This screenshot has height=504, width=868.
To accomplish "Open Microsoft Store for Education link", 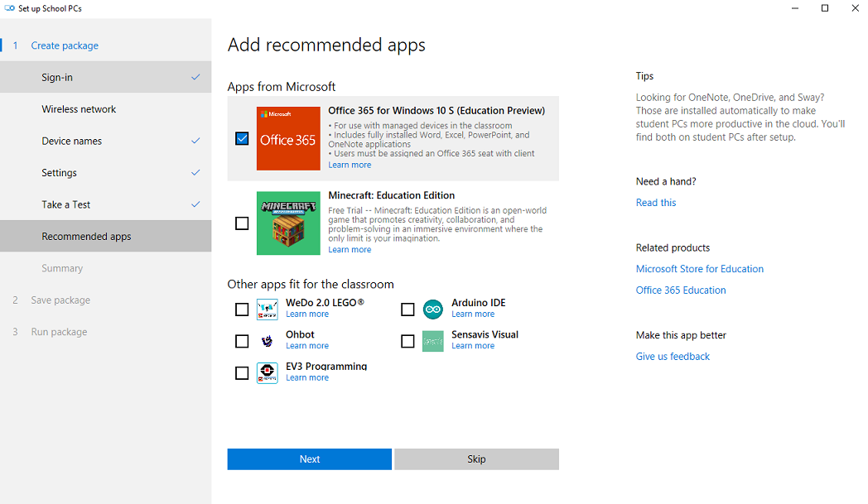I will point(699,269).
